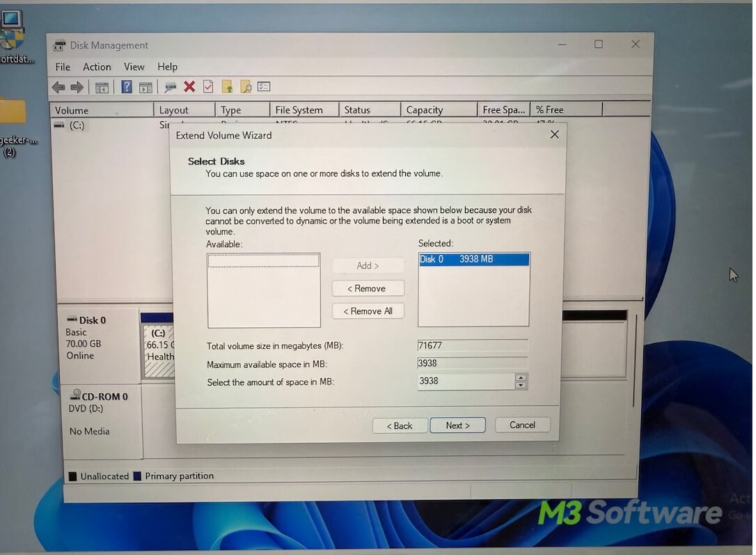Sort by the File System column header
Viewport: 756px width, 555px height.
[x=304, y=110]
